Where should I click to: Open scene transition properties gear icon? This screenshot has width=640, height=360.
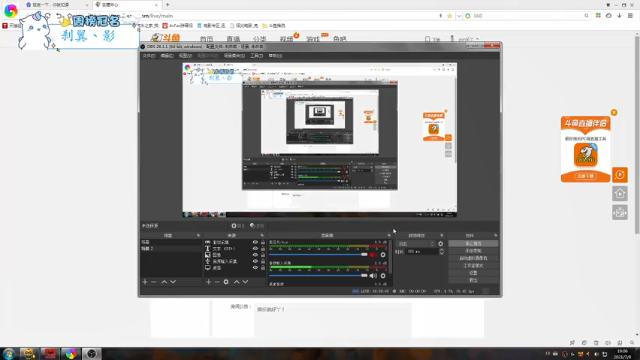(x=440, y=244)
